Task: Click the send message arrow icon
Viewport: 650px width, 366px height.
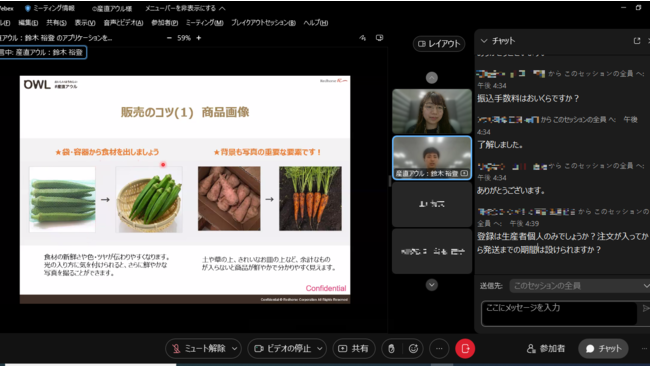Action: tap(645, 308)
